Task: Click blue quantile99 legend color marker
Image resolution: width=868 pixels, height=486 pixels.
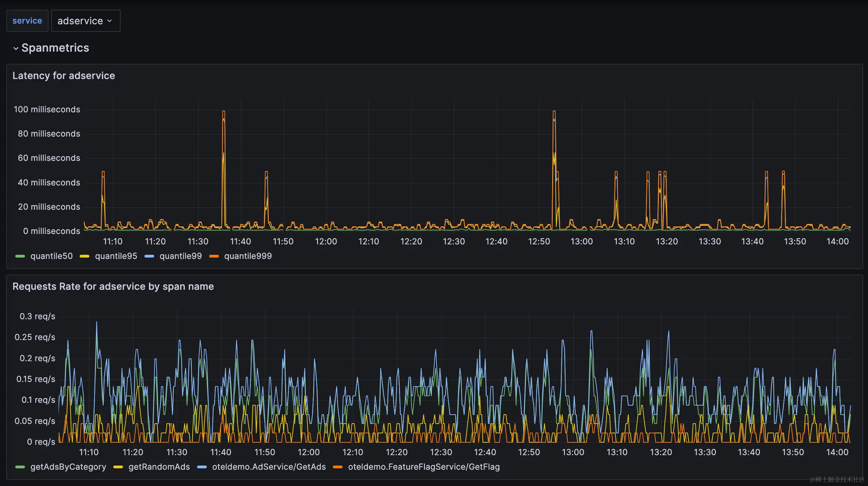Action: pos(149,256)
